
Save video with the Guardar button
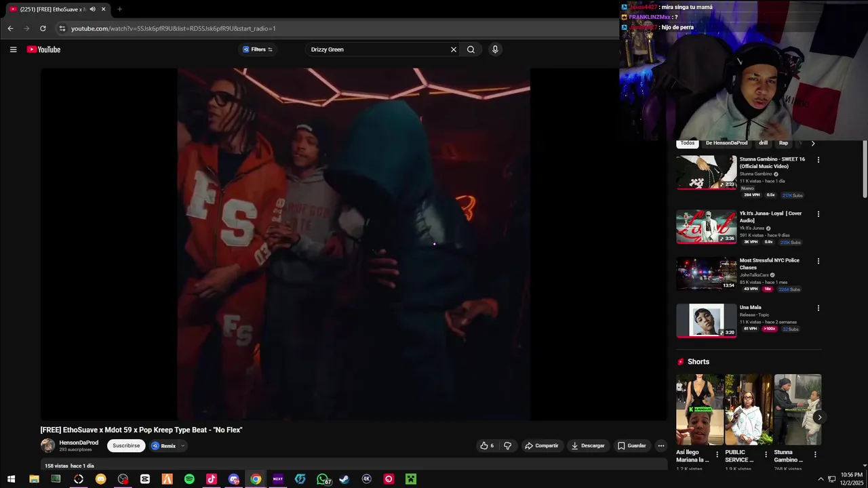631,446
